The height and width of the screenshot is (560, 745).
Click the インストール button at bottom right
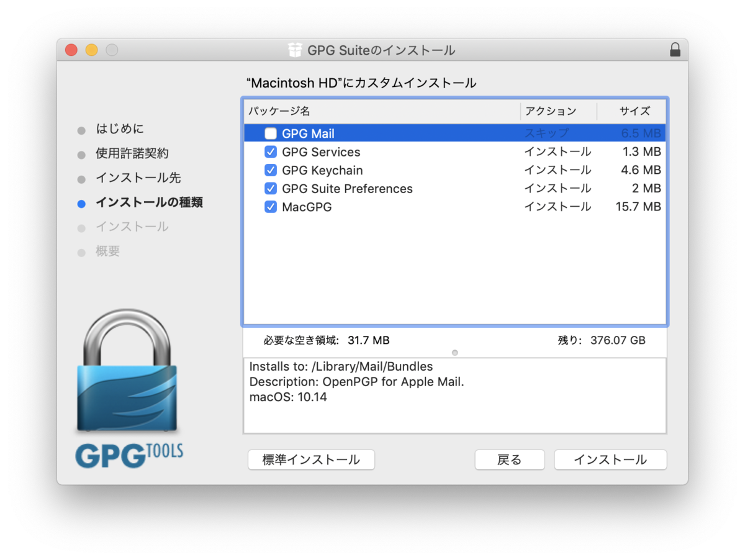(610, 460)
